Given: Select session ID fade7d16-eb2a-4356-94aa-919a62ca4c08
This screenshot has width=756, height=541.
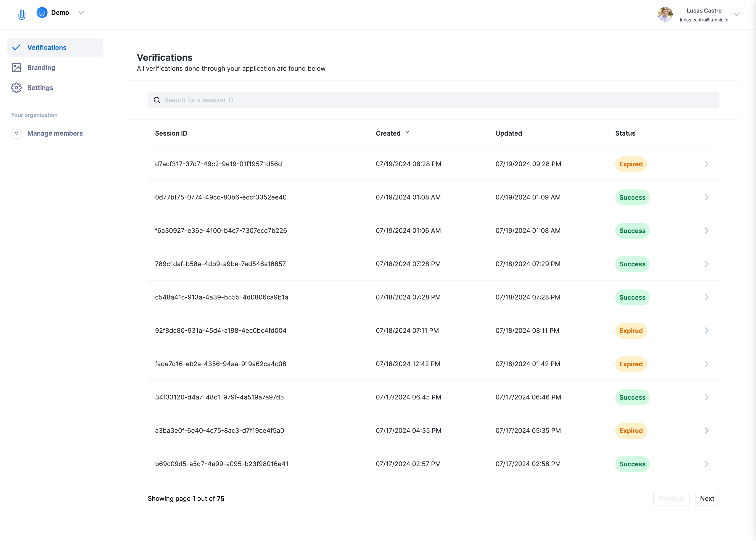Looking at the screenshot, I should pos(220,364).
